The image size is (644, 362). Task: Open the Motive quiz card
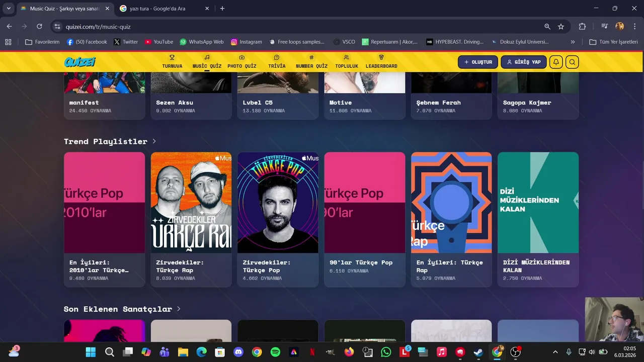pos(365,96)
